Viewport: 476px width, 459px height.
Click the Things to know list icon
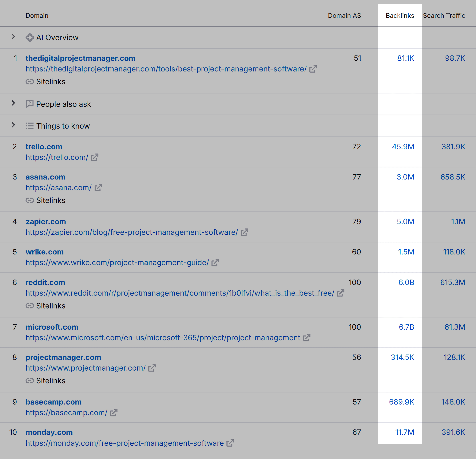pos(30,126)
